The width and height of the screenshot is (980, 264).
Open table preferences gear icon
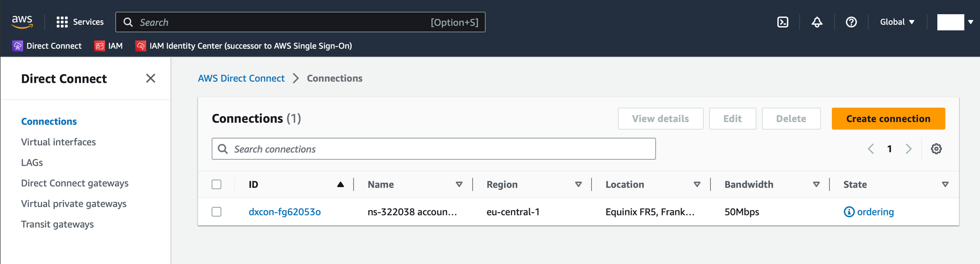(936, 149)
